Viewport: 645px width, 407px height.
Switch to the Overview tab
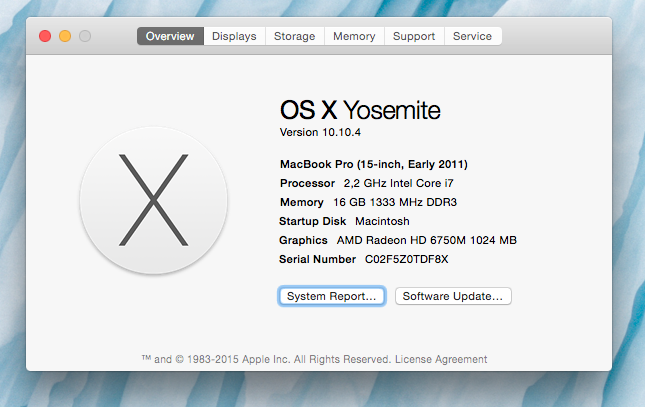tap(170, 36)
